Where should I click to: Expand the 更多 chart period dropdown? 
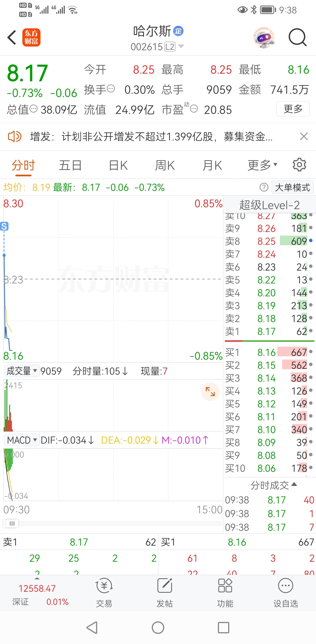262,165
